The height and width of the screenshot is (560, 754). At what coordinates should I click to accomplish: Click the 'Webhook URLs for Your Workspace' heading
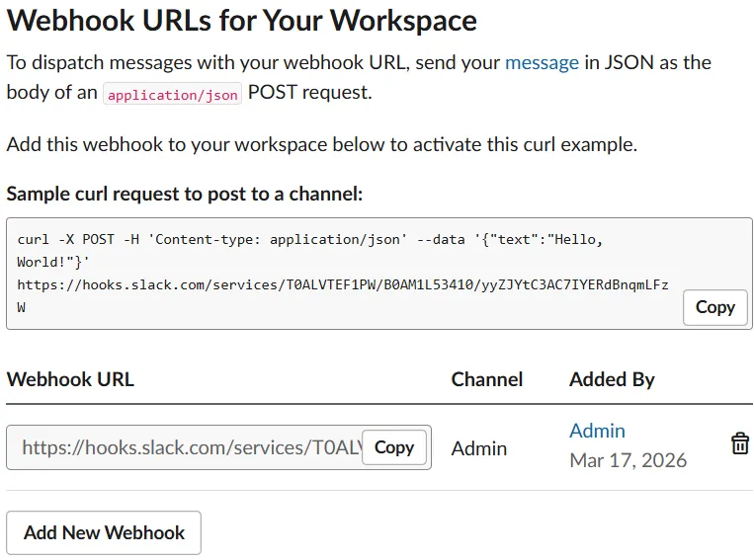[241, 21]
